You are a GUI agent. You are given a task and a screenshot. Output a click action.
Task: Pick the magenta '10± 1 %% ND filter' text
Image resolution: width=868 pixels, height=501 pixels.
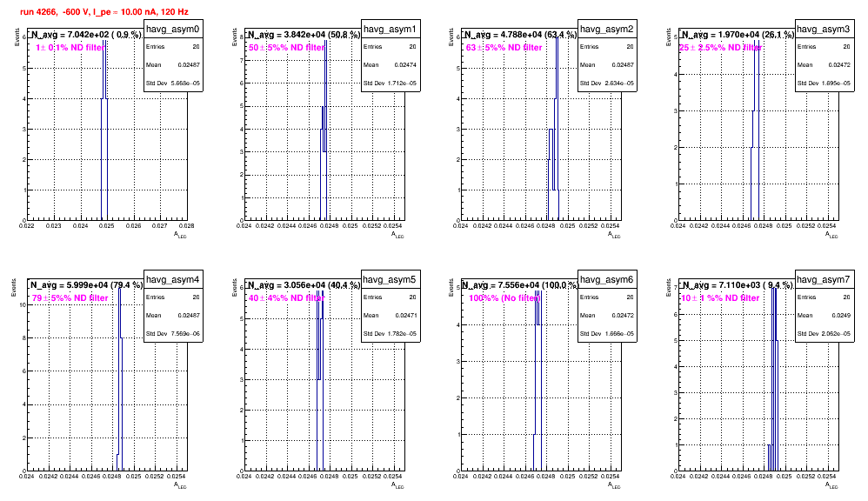point(720,297)
